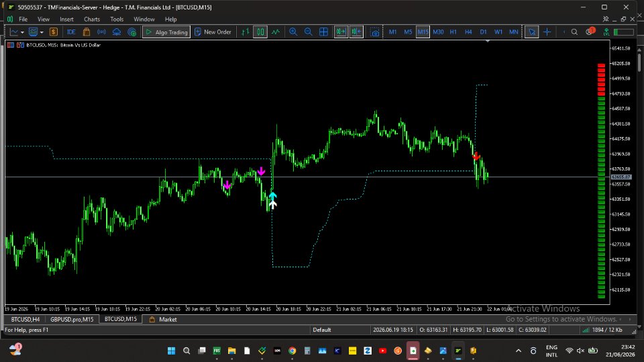644x362 pixels.
Task: Click the LVL account level icon
Action: 606,32
